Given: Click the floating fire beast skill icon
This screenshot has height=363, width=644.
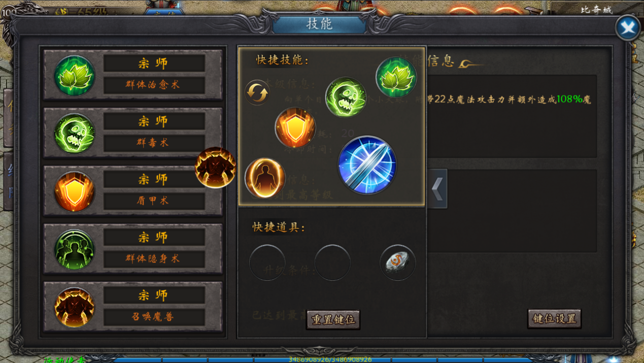Looking at the screenshot, I should pyautogui.click(x=216, y=168).
